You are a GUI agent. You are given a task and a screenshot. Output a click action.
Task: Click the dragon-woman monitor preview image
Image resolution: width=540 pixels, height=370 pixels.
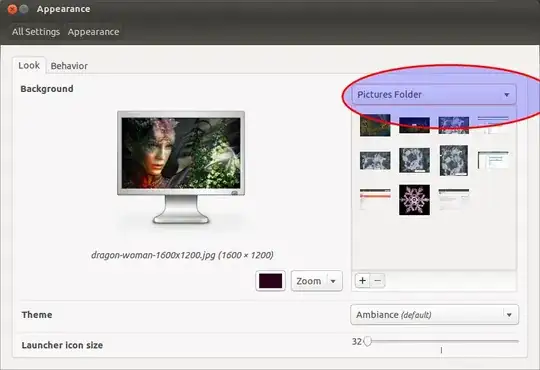click(x=181, y=153)
